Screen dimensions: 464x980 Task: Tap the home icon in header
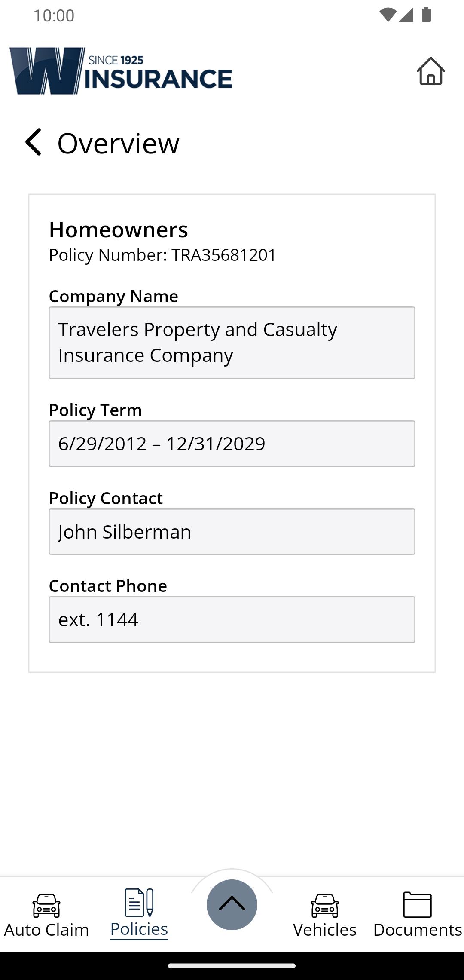[430, 71]
